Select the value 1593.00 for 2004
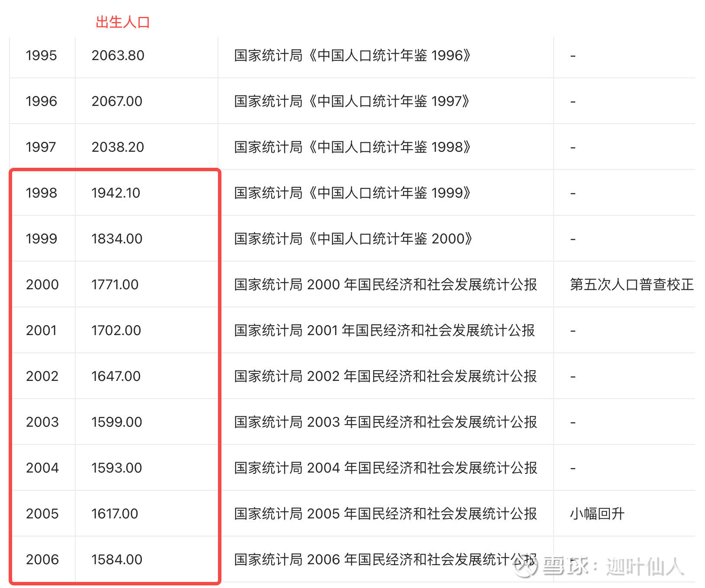This screenshot has width=705, height=588. [116, 468]
